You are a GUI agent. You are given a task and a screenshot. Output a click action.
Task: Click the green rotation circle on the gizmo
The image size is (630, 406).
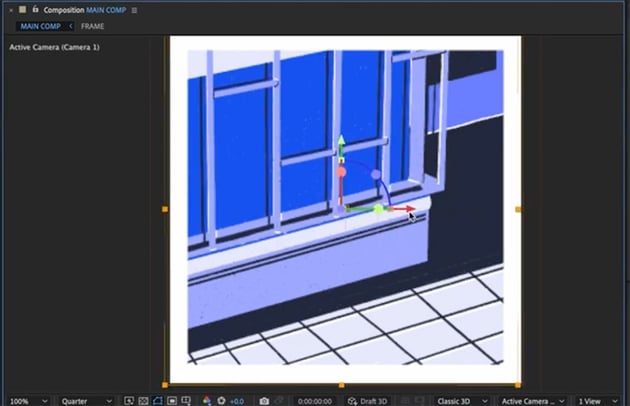tap(378, 209)
